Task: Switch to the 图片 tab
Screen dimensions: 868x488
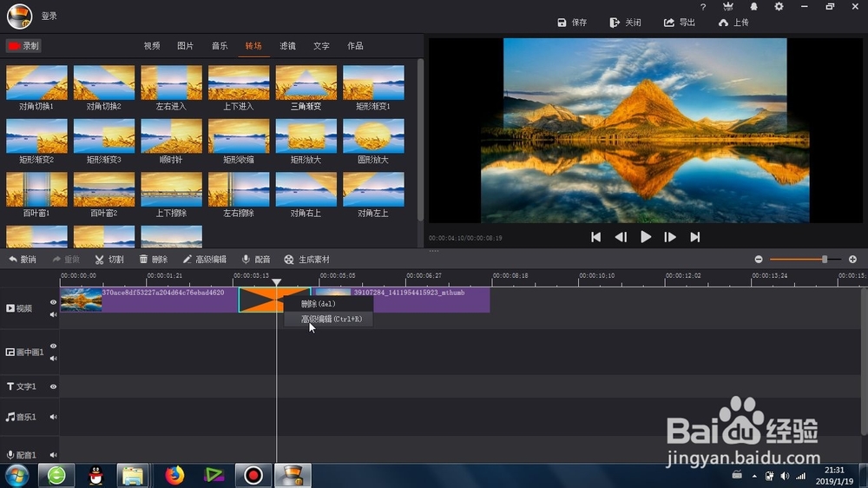Action: pos(186,46)
